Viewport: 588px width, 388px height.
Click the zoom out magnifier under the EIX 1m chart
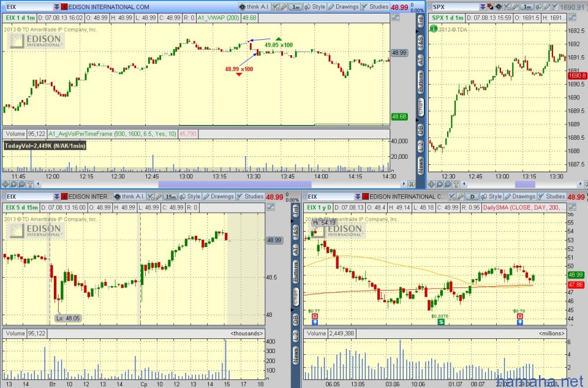click(22, 184)
